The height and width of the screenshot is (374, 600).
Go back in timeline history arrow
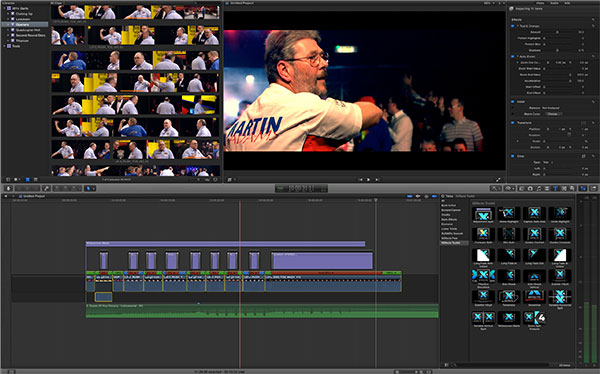click(6, 196)
